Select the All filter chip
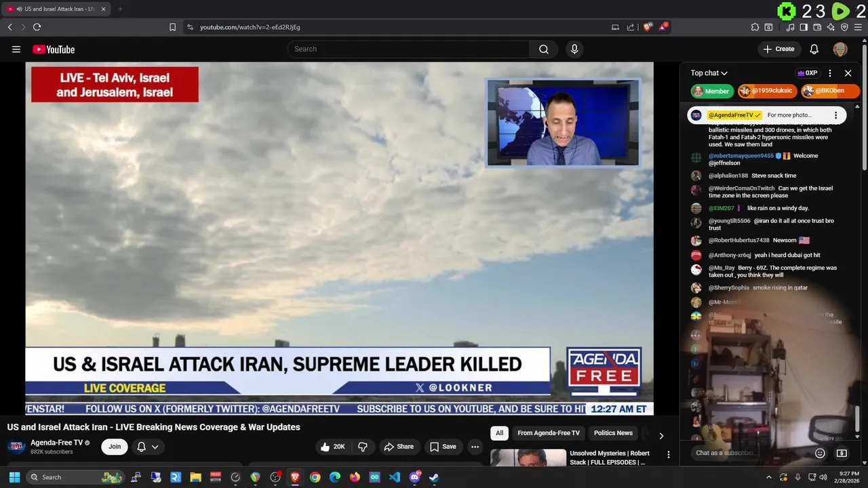 click(x=499, y=433)
